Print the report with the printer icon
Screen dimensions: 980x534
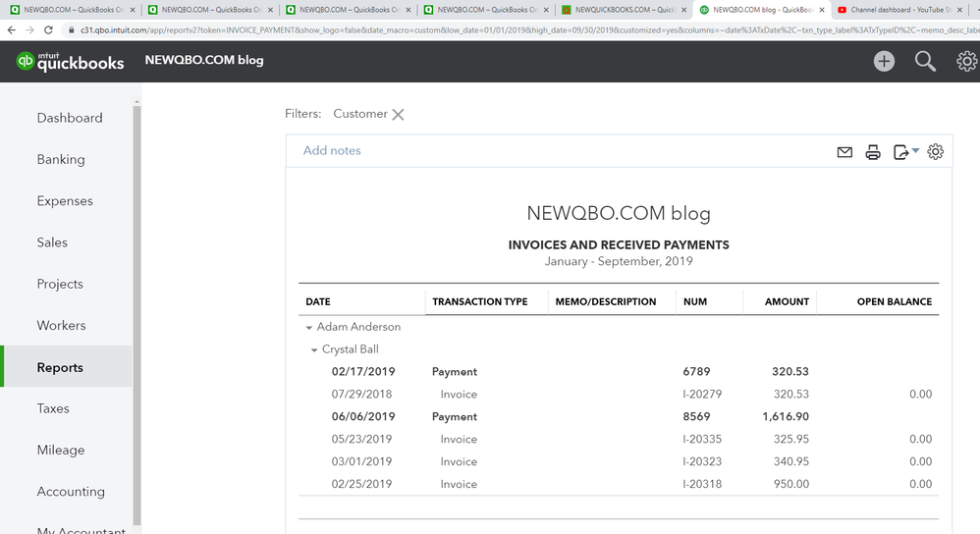(x=873, y=152)
